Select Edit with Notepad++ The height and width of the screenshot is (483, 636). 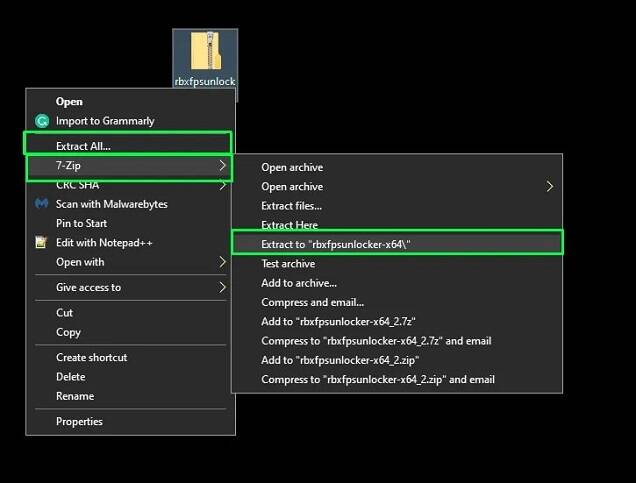[x=130, y=243]
